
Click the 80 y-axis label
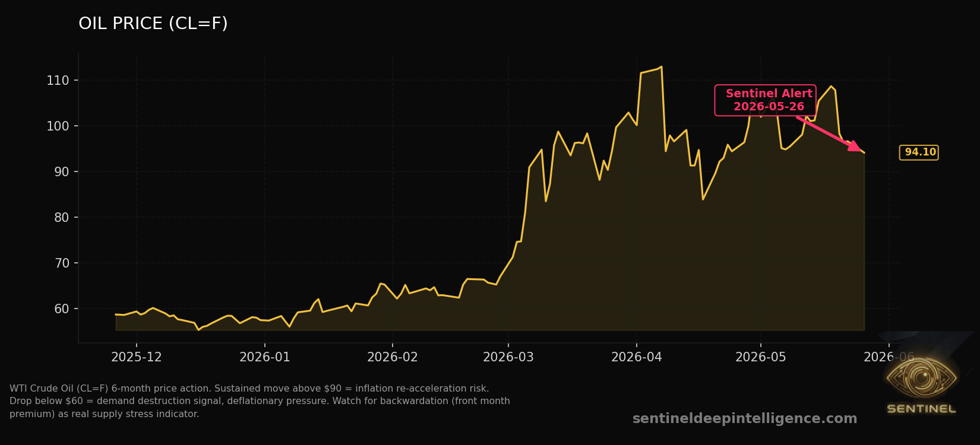point(62,217)
